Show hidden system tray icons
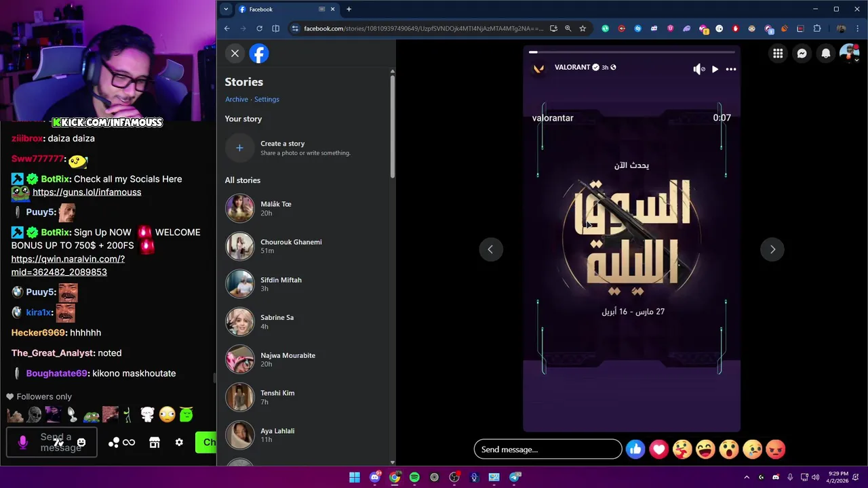 (x=747, y=477)
